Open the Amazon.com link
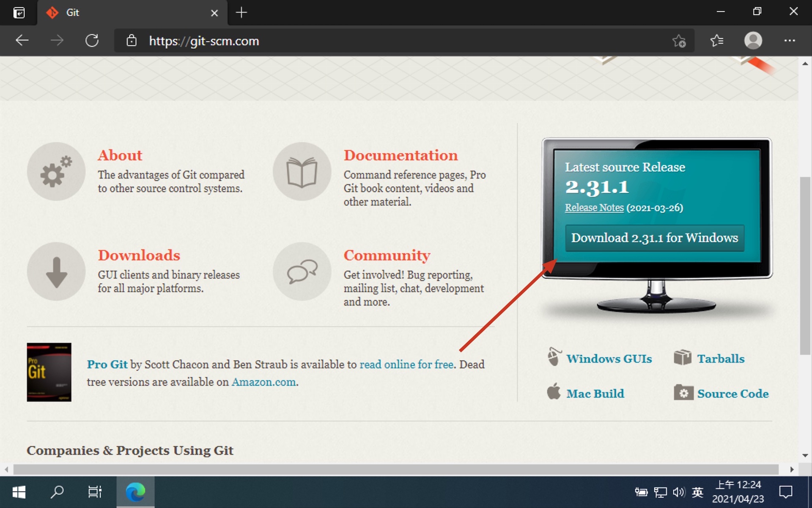 click(x=263, y=382)
